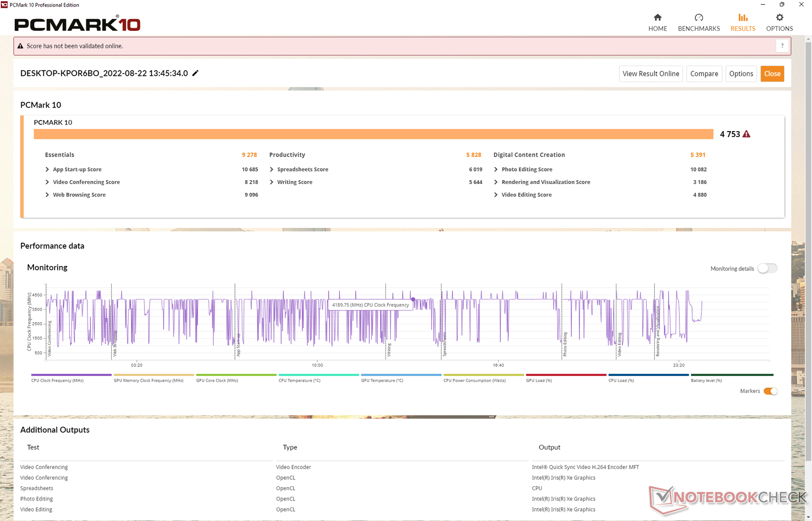
Task: Expand the Spreadsheets Score details
Action: [272, 169]
